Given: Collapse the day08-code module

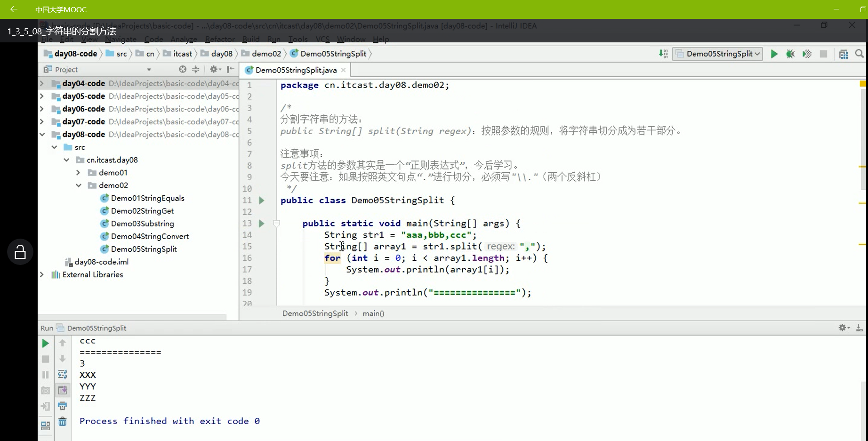Looking at the screenshot, I should 42,134.
